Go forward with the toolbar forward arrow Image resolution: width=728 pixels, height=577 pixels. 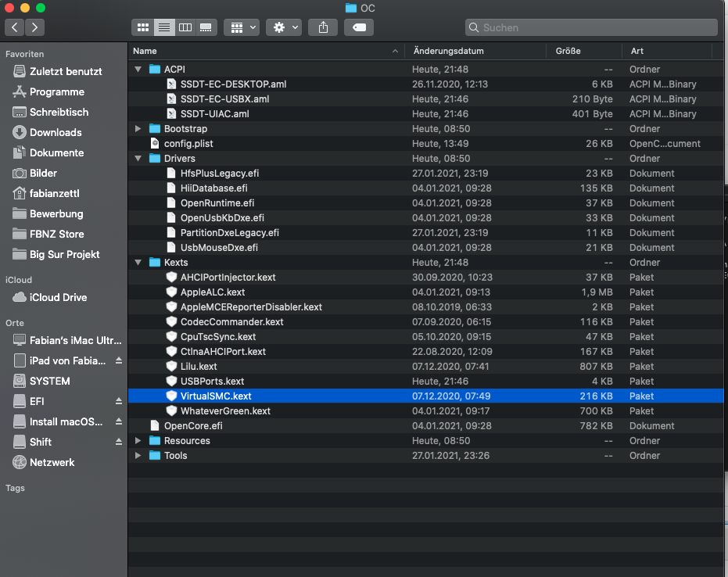(35, 27)
